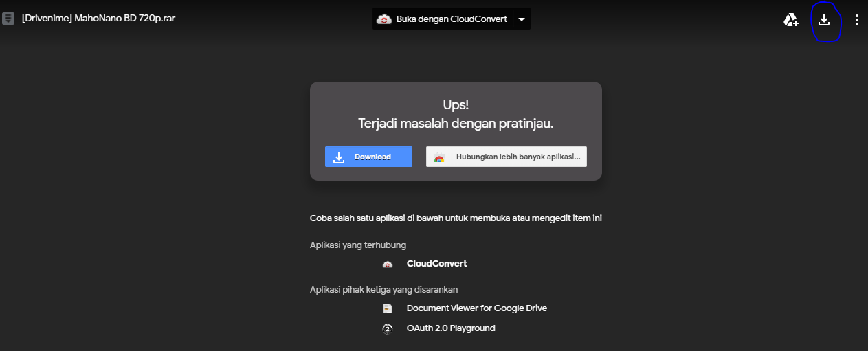Open the three-dot more actions menu
The image size is (868, 351).
tap(856, 20)
